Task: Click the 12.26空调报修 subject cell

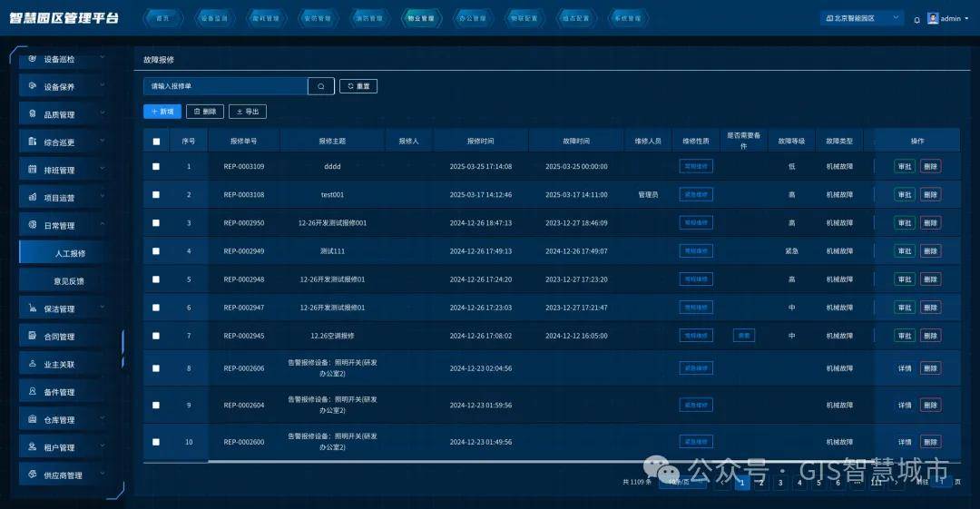Action: click(332, 336)
